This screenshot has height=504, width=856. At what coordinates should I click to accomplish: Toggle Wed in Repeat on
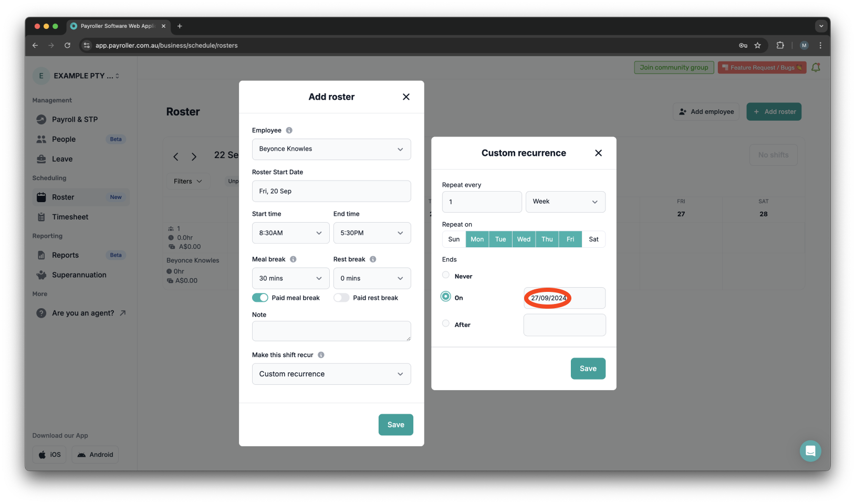click(524, 239)
